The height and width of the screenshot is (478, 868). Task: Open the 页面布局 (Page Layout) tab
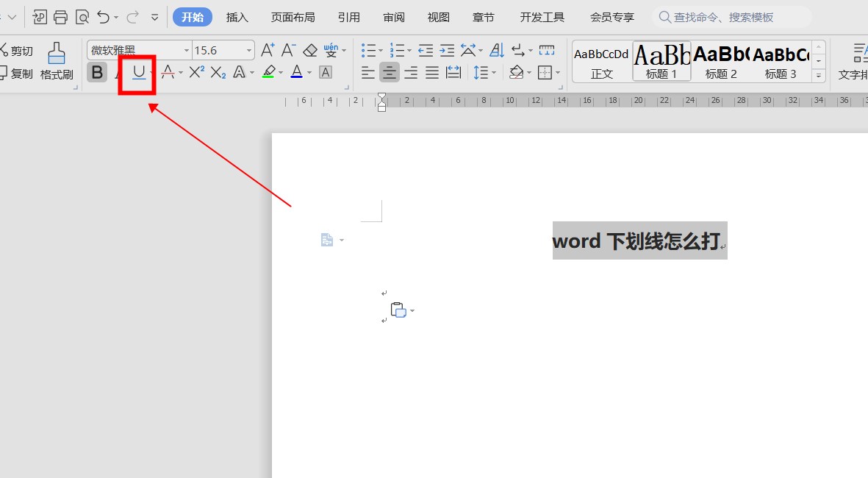click(x=293, y=17)
